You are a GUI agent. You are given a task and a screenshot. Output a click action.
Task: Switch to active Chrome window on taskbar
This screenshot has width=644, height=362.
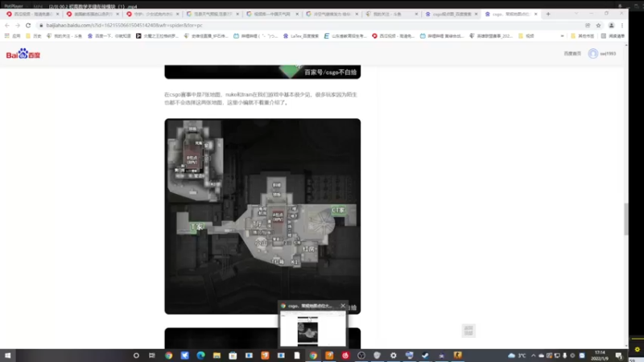[313, 356]
